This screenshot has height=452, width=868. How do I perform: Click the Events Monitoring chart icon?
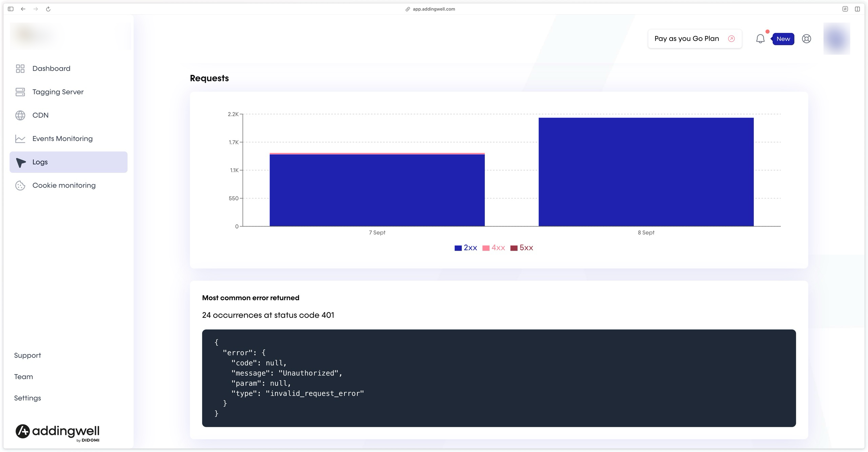coord(20,139)
